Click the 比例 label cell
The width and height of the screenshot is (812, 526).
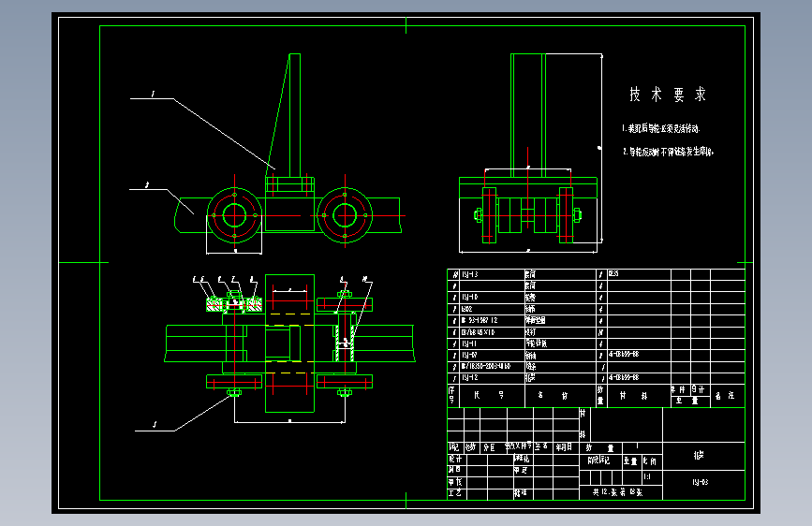click(650, 460)
